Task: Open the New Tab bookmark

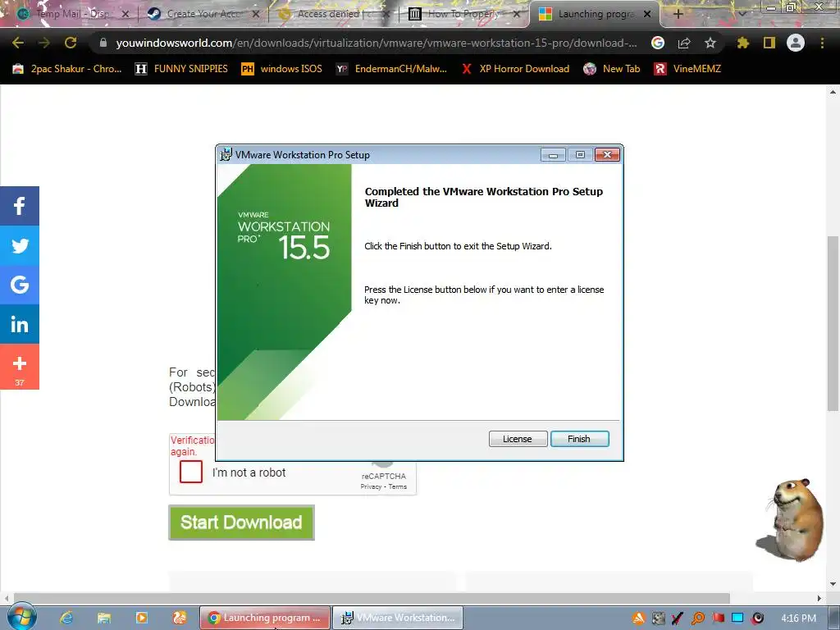Action: tap(612, 69)
